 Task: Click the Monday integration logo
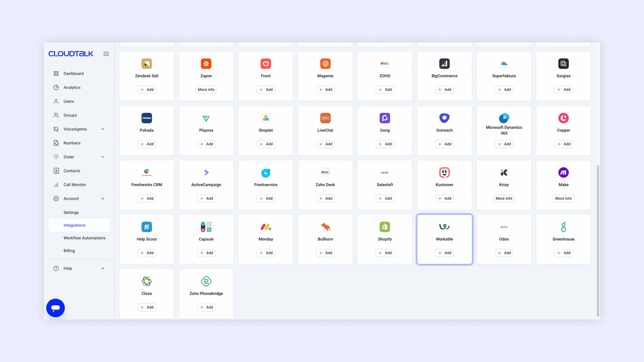(x=266, y=227)
